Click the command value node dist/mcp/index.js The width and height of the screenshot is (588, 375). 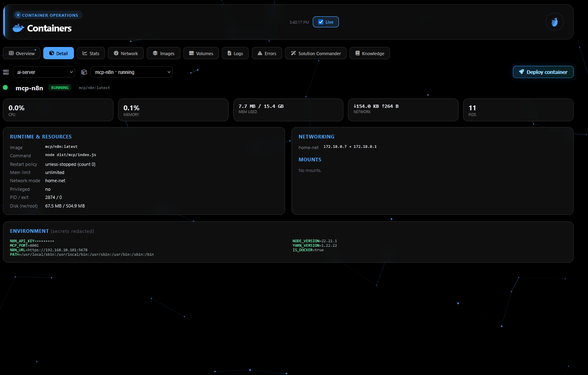[x=71, y=155]
